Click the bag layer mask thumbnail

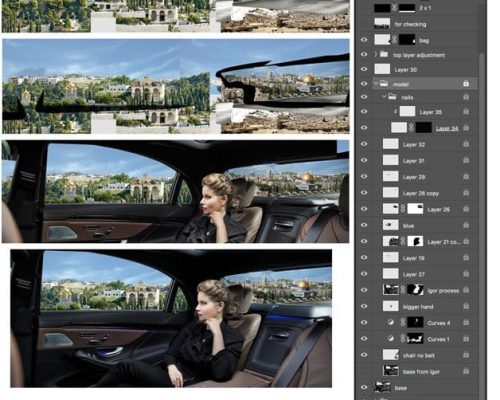[x=407, y=40]
